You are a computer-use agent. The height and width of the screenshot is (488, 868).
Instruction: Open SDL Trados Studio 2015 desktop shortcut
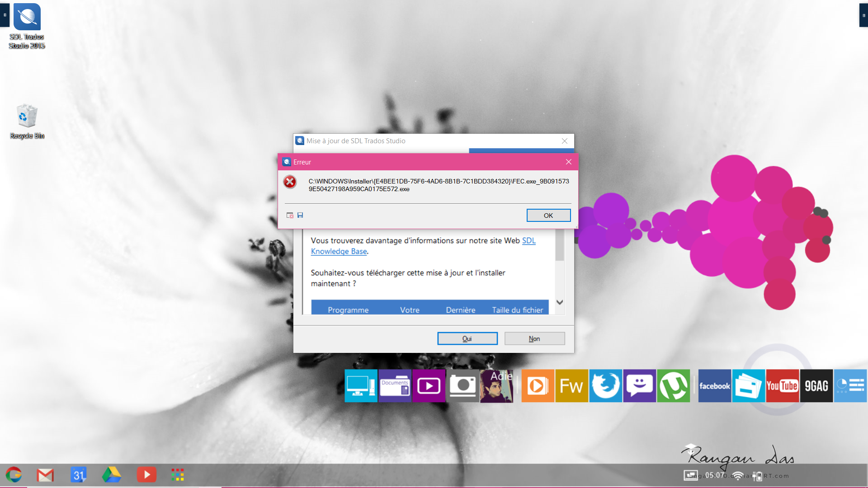click(27, 26)
